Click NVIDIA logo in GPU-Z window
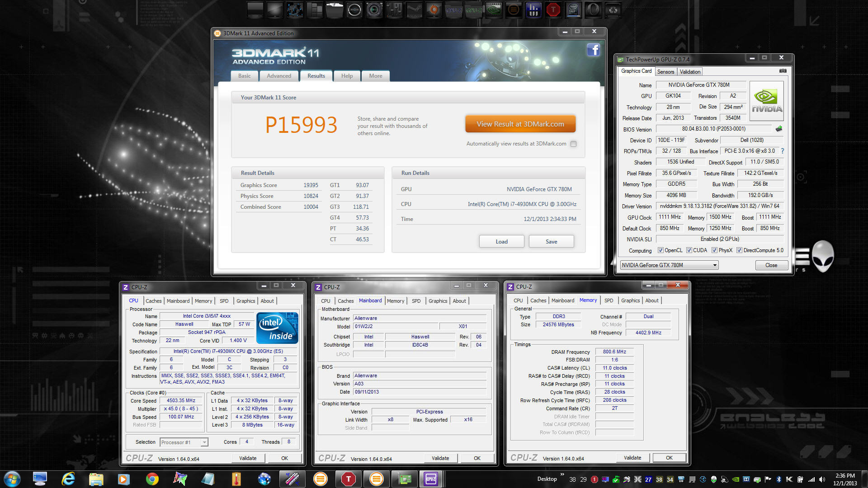 pyautogui.click(x=767, y=101)
